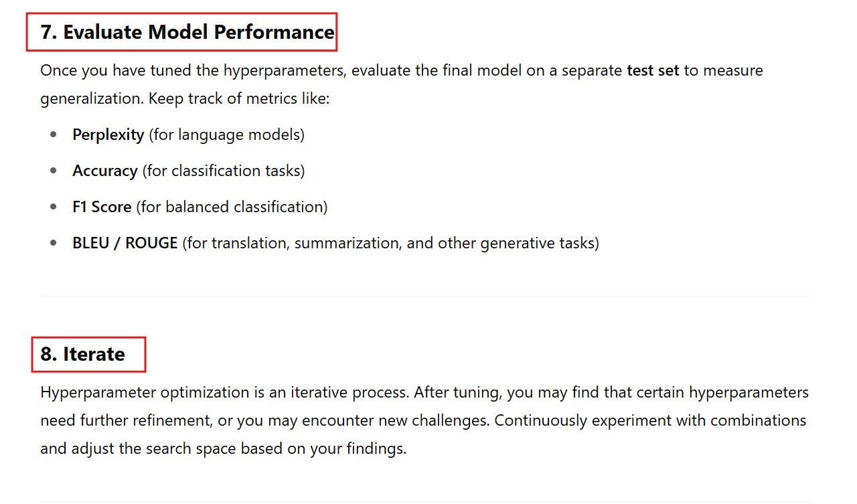
Task: Click the bullet dot beside F1 Score
Action: coord(54,207)
